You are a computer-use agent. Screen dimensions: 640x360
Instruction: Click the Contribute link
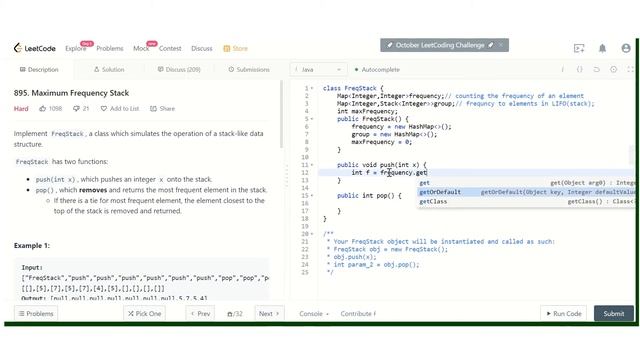coord(358,313)
